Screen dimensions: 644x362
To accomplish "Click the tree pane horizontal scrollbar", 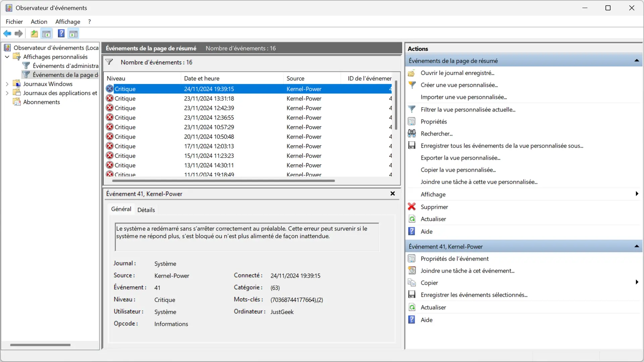I will tap(40, 345).
